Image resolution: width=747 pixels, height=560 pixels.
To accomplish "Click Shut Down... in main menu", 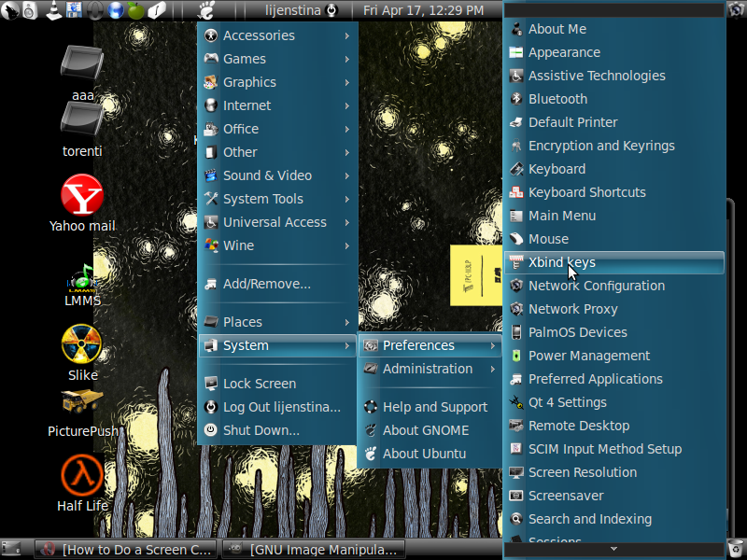I will click(261, 430).
